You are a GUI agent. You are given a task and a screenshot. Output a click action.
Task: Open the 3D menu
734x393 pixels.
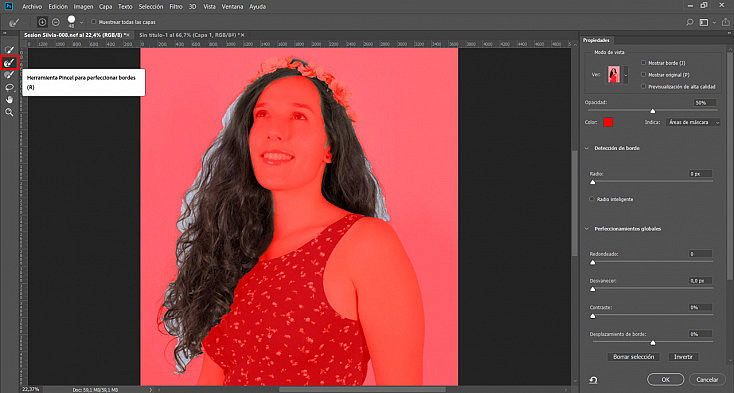coord(192,7)
